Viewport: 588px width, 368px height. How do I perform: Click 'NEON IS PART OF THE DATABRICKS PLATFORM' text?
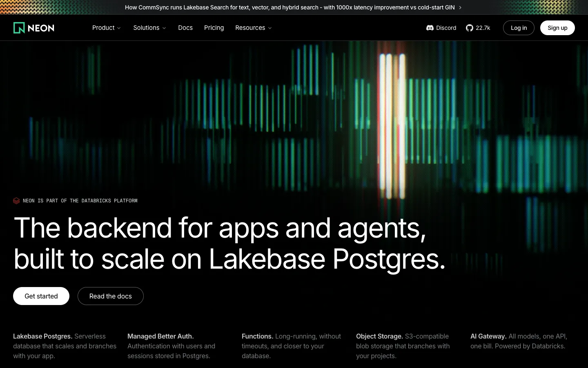(80, 201)
